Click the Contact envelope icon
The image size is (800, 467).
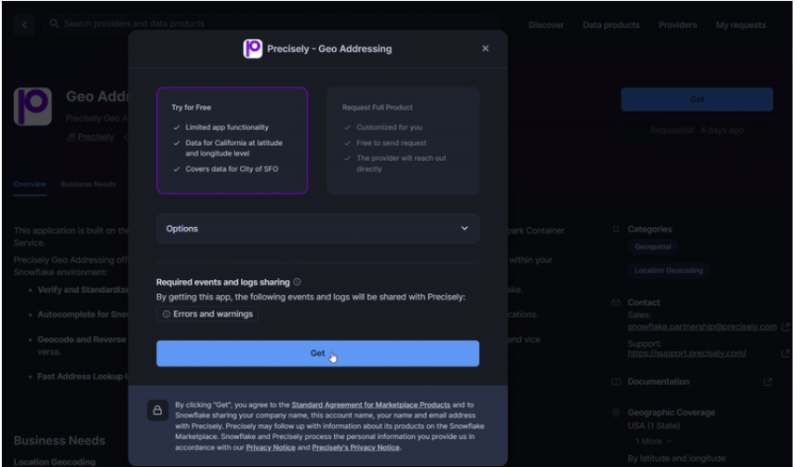click(x=616, y=303)
